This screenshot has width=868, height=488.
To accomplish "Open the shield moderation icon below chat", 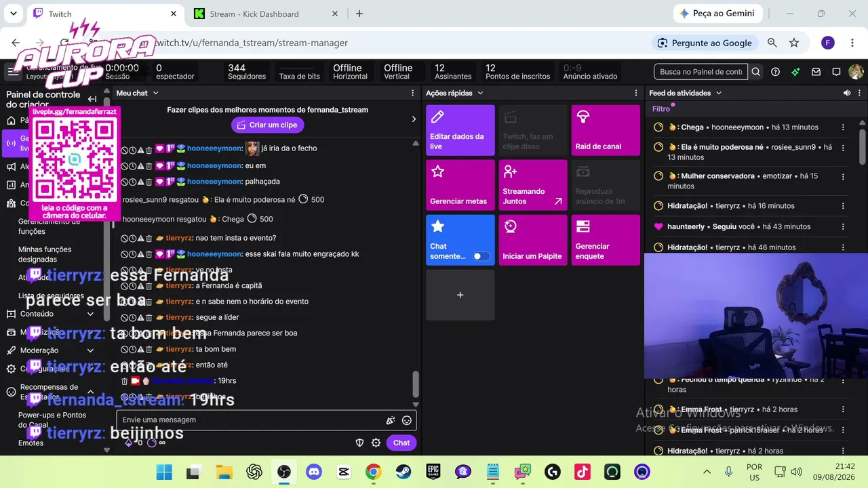I will pyautogui.click(x=360, y=443).
